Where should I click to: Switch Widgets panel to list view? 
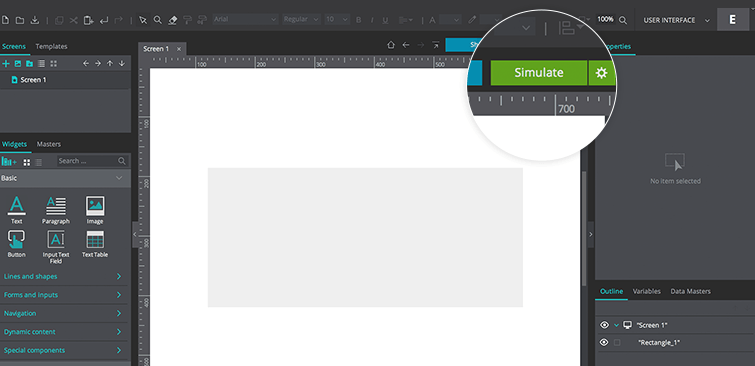(39, 162)
